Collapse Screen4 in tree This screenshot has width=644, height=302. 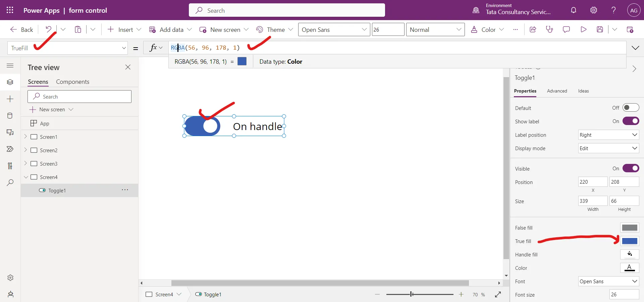pyautogui.click(x=26, y=177)
